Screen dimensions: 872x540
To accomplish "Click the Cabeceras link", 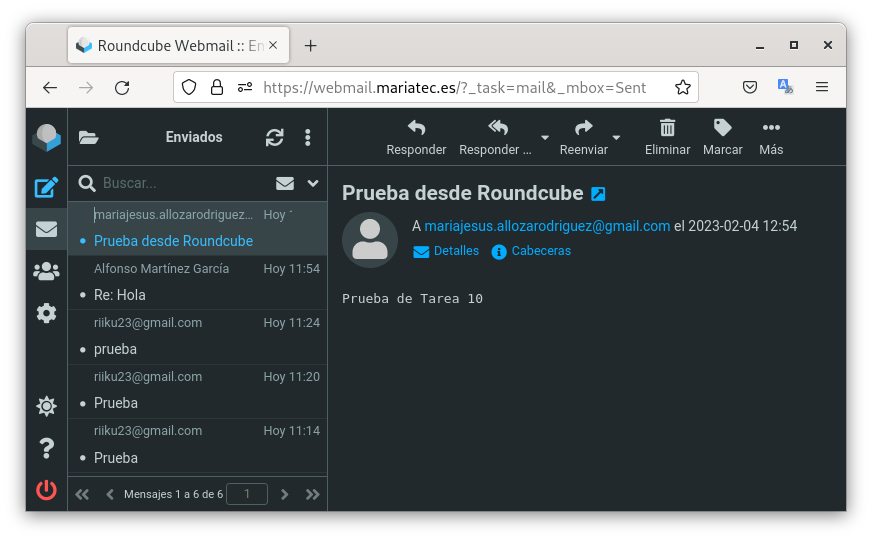I will (531, 251).
